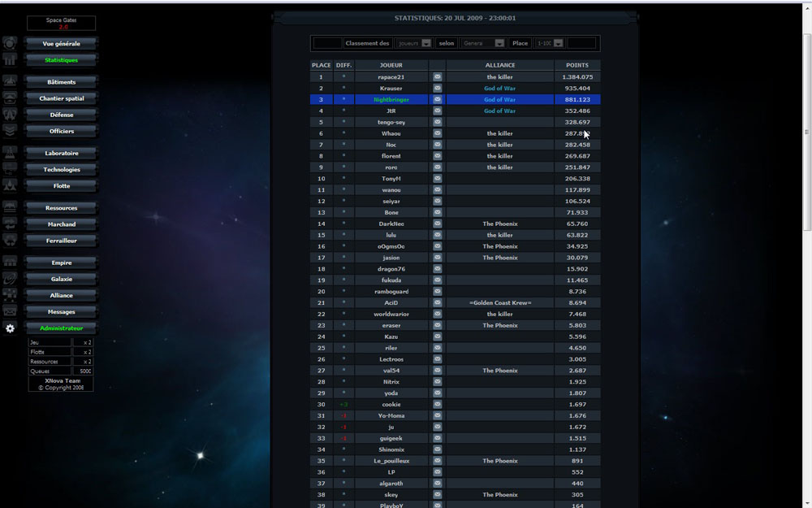Click the mail icon beside player cookie

point(437,405)
